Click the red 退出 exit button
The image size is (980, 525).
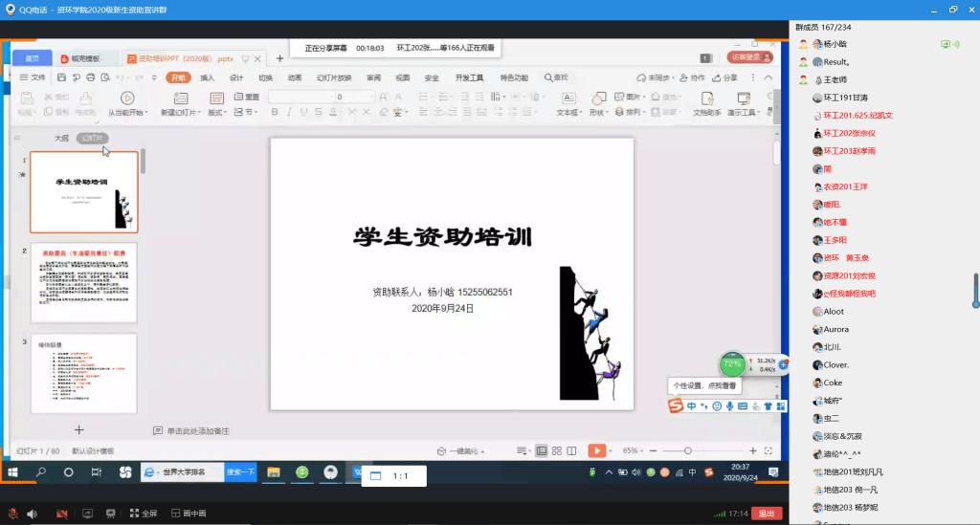point(766,514)
